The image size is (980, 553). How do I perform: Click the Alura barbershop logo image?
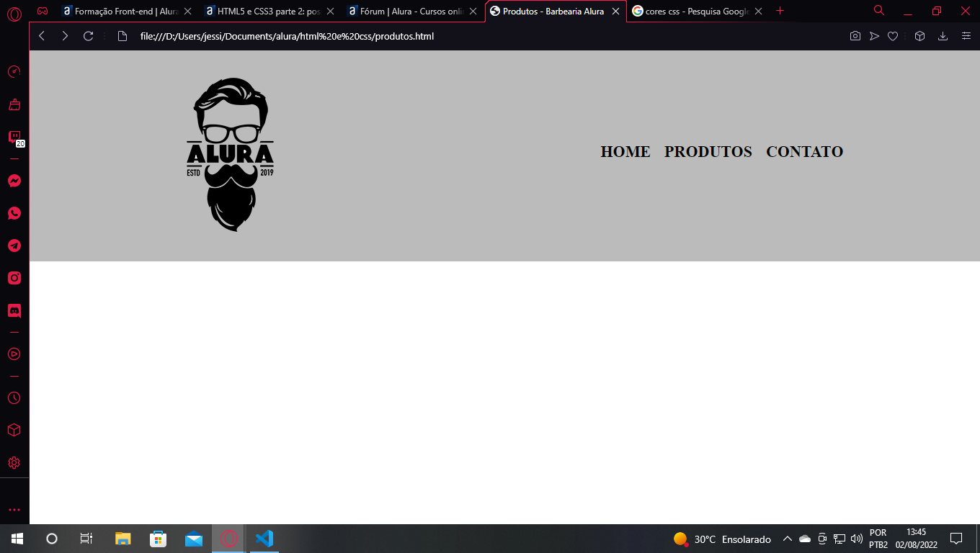click(x=231, y=155)
